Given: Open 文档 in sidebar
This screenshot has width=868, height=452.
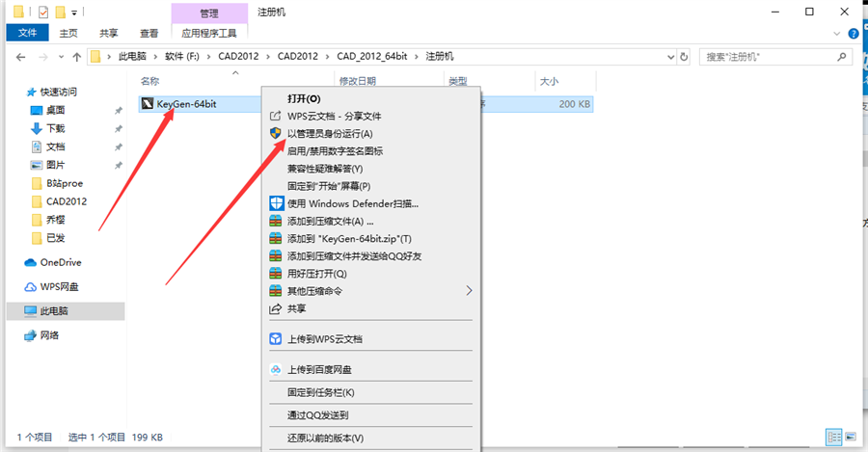Looking at the screenshot, I should [x=55, y=146].
